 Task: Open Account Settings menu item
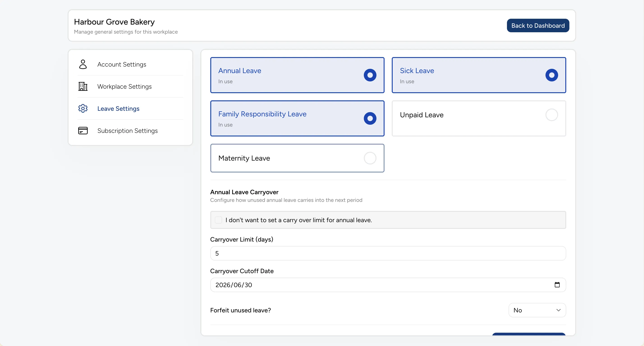(x=130, y=64)
